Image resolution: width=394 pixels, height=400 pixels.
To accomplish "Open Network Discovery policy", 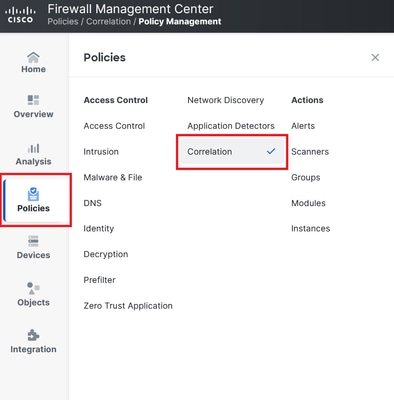I will 226,100.
